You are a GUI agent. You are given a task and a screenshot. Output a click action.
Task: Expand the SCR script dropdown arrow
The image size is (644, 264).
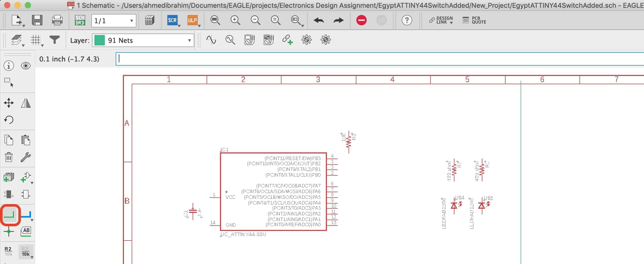point(179,26)
